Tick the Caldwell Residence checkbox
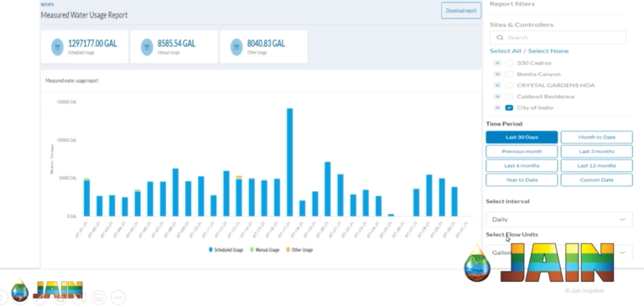The image size is (644, 307). pos(509,96)
